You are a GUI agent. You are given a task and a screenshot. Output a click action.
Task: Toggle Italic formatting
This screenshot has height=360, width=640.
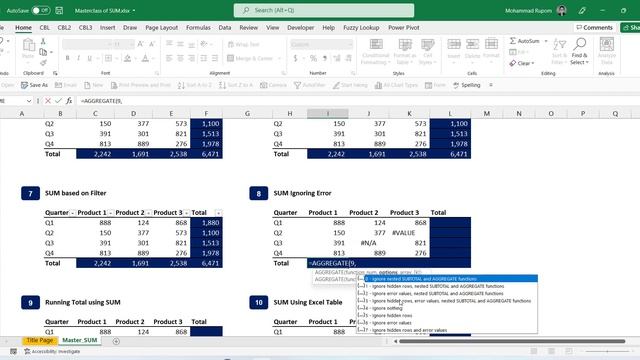(78, 58)
